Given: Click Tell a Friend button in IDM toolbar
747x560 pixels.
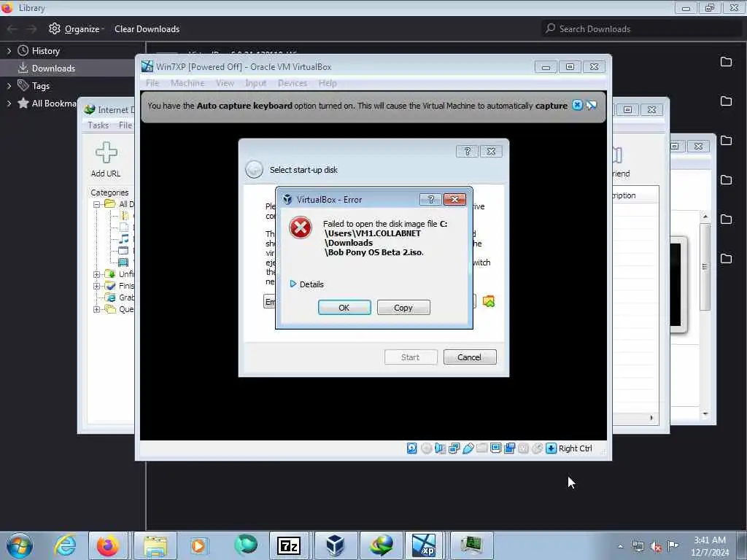Looking at the screenshot, I should 622,162.
